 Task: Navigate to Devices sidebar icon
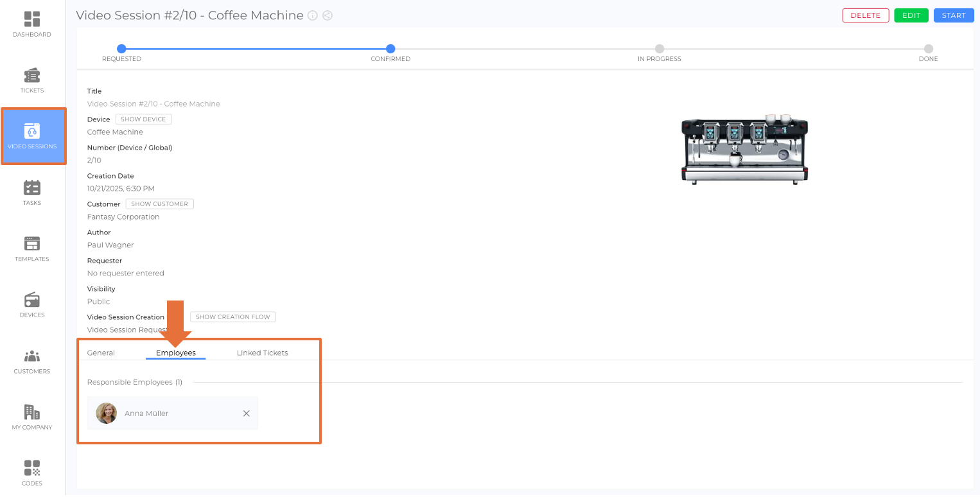click(x=32, y=304)
